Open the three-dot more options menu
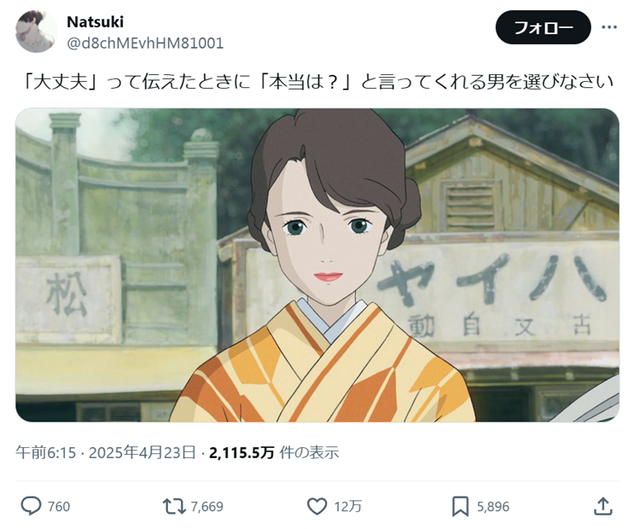Viewport: 640px width, 529px height. (609, 27)
